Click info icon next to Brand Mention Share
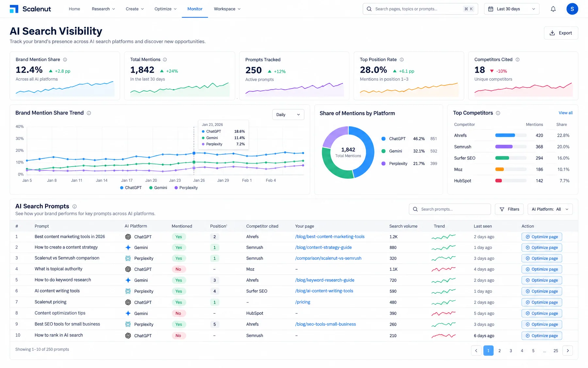 65,60
